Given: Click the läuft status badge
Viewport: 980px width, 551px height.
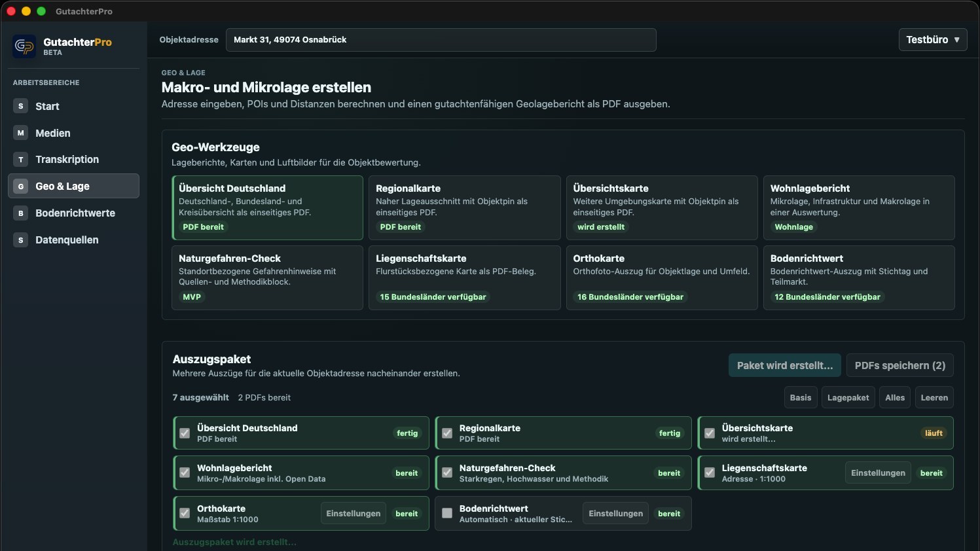Looking at the screenshot, I should 934,433.
